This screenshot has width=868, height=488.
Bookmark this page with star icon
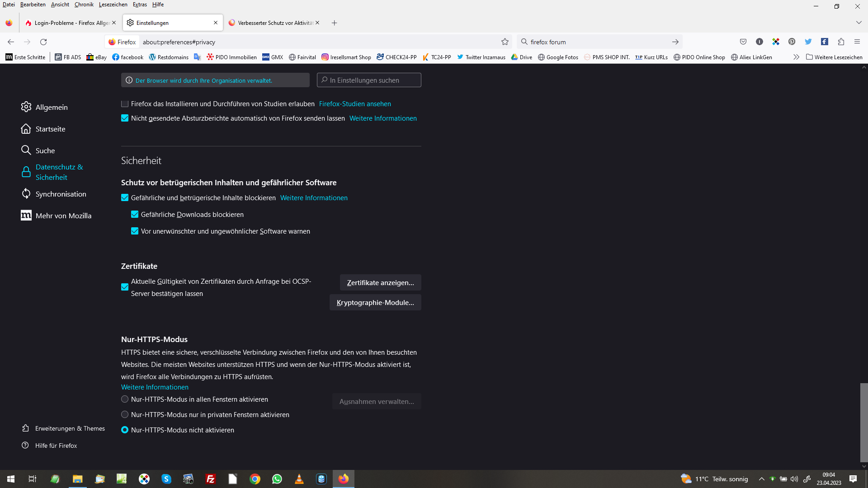505,42
